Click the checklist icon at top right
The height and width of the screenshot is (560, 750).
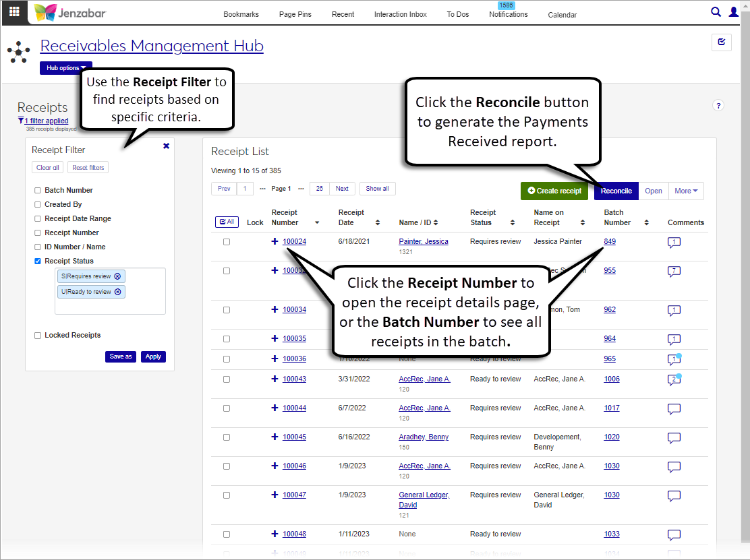pyautogui.click(x=722, y=42)
